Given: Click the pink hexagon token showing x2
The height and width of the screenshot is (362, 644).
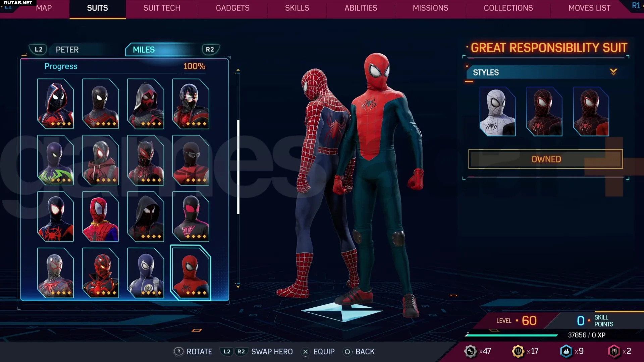Looking at the screenshot, I should pos(614,351).
